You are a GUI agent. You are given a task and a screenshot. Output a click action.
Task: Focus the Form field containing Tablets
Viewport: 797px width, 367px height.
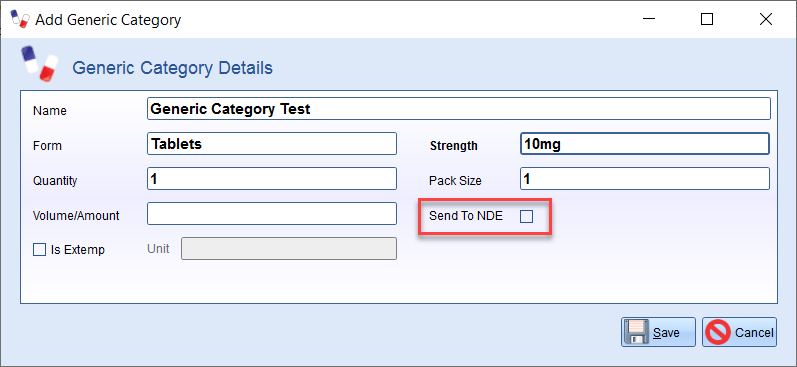pos(272,144)
